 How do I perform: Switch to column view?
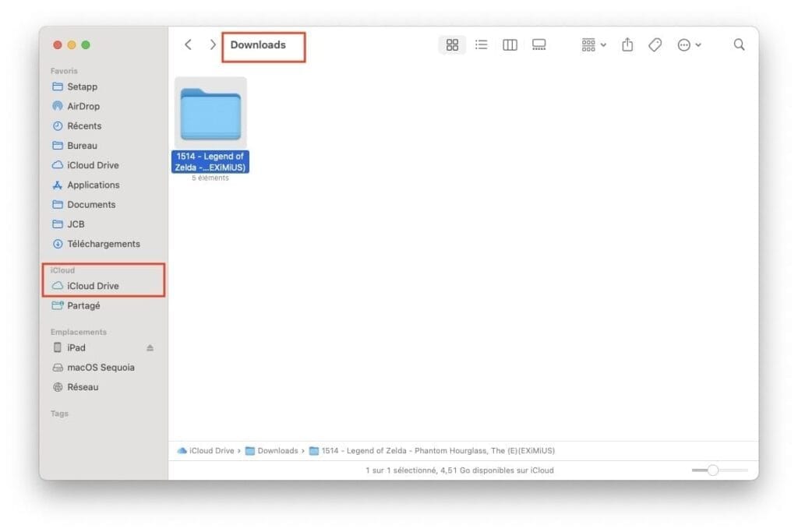510,45
